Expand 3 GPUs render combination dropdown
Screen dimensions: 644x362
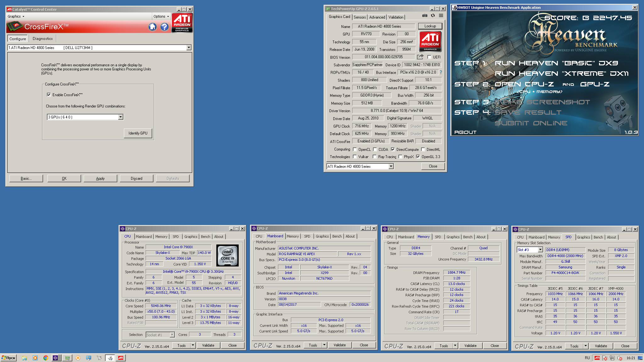(120, 117)
